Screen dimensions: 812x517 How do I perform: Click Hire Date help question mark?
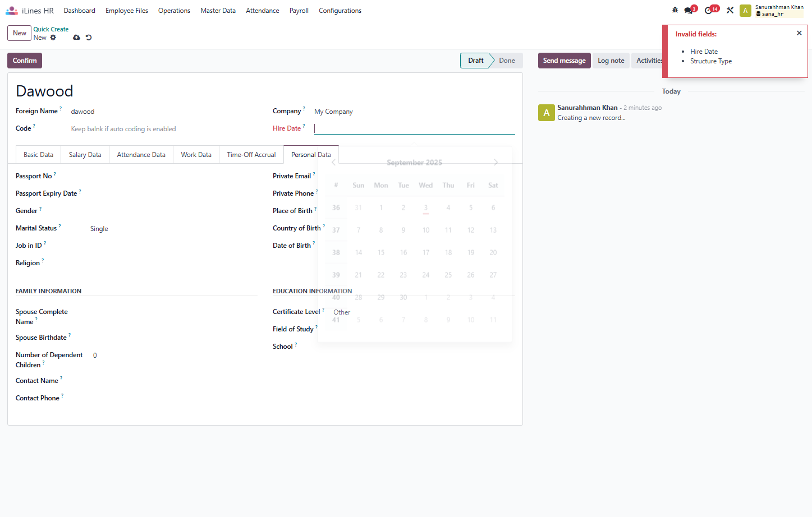pyautogui.click(x=304, y=126)
